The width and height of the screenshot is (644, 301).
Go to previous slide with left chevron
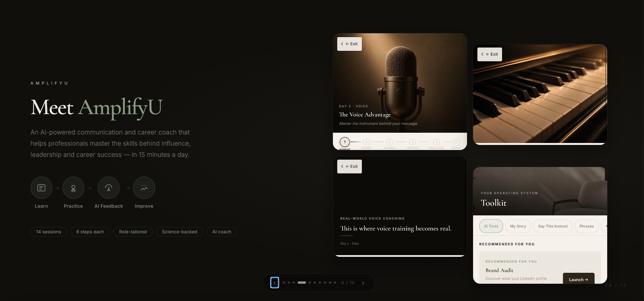coord(275,283)
